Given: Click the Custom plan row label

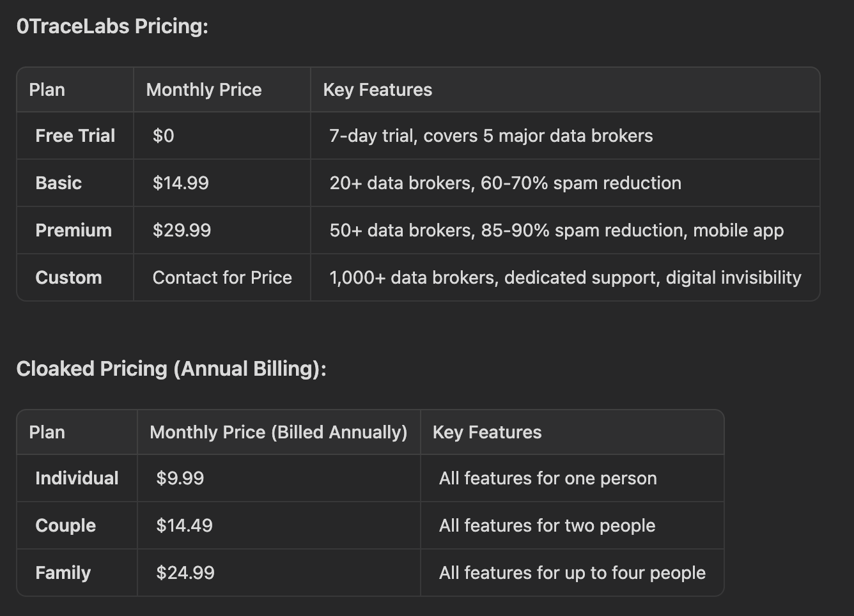Looking at the screenshot, I should point(68,277).
